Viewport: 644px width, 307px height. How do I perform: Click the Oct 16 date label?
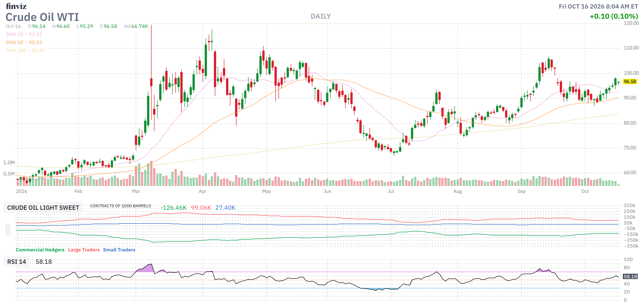click(x=13, y=26)
